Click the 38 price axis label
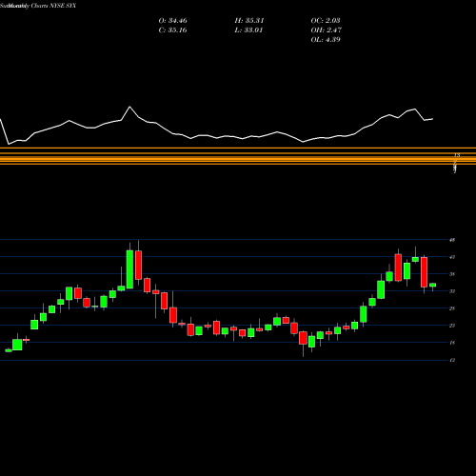Screen dimensions: 476x476 tap(452, 274)
